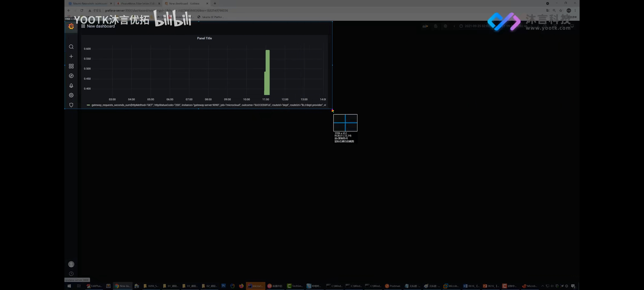Open Sublime Text taskbar icon

coord(108,286)
